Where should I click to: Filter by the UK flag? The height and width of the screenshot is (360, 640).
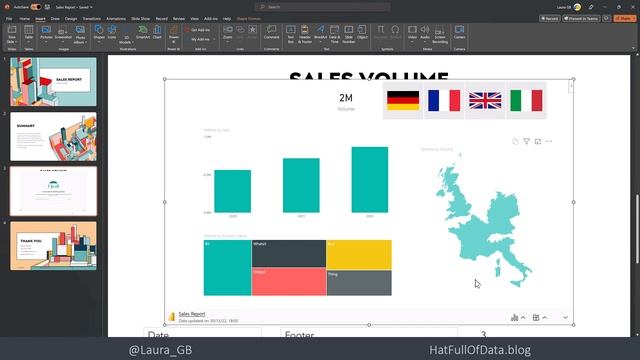click(x=485, y=100)
